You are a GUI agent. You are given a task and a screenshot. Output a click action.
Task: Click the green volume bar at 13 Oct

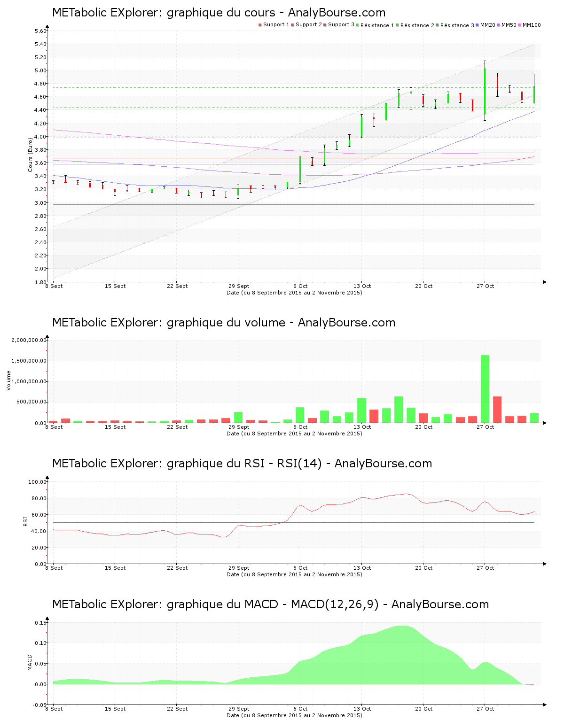[361, 410]
